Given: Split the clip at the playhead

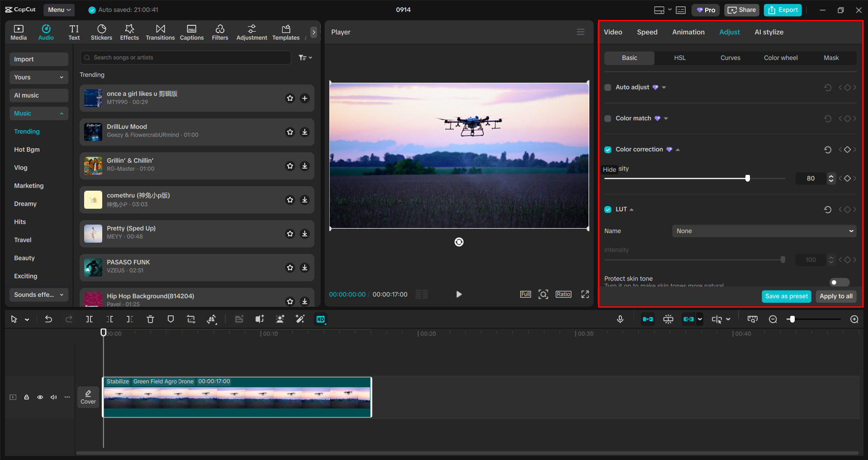Looking at the screenshot, I should pyautogui.click(x=89, y=319).
